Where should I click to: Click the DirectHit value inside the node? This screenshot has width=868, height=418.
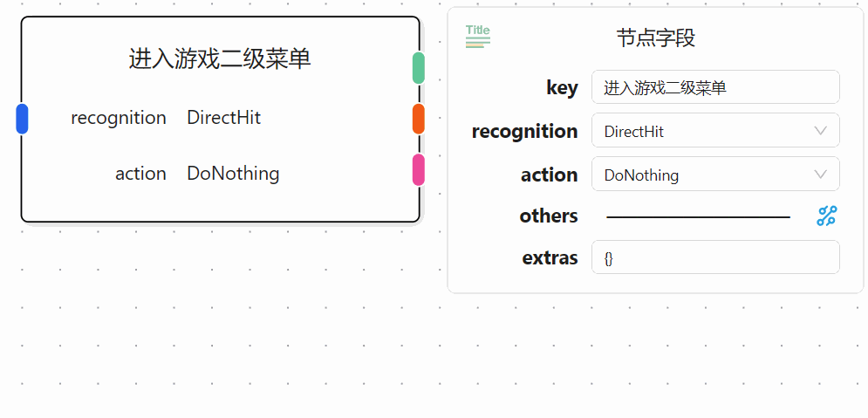coord(223,118)
